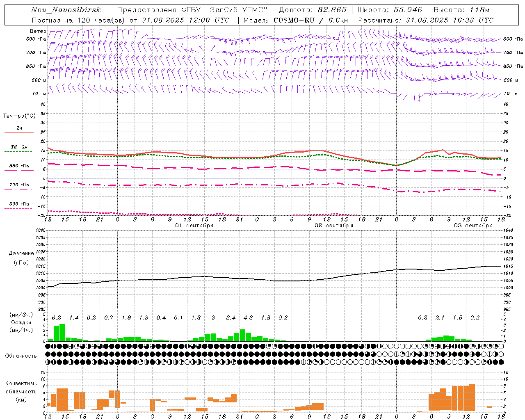This screenshot has height=420, width=525.
Task: Click the 02 сентября date label
Action: pyautogui.click(x=334, y=226)
